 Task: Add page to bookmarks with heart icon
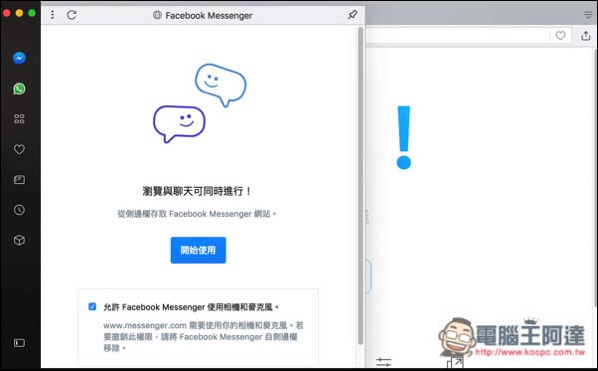pyautogui.click(x=560, y=35)
